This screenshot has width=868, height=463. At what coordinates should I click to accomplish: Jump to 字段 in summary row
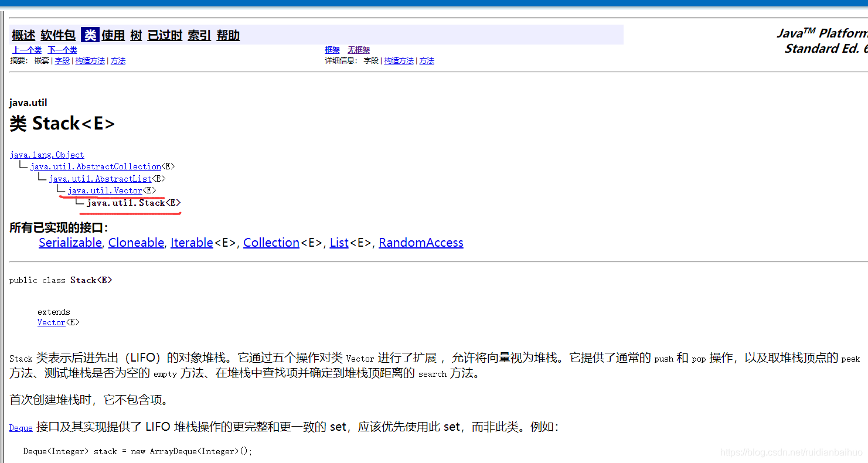(62, 61)
